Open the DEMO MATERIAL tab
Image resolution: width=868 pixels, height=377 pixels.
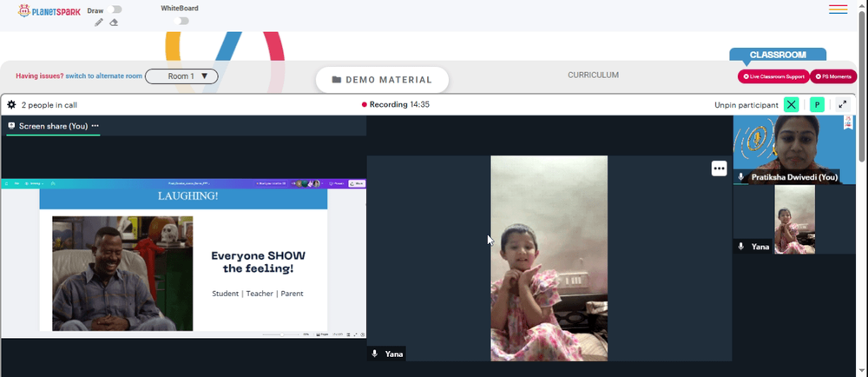[x=382, y=80]
